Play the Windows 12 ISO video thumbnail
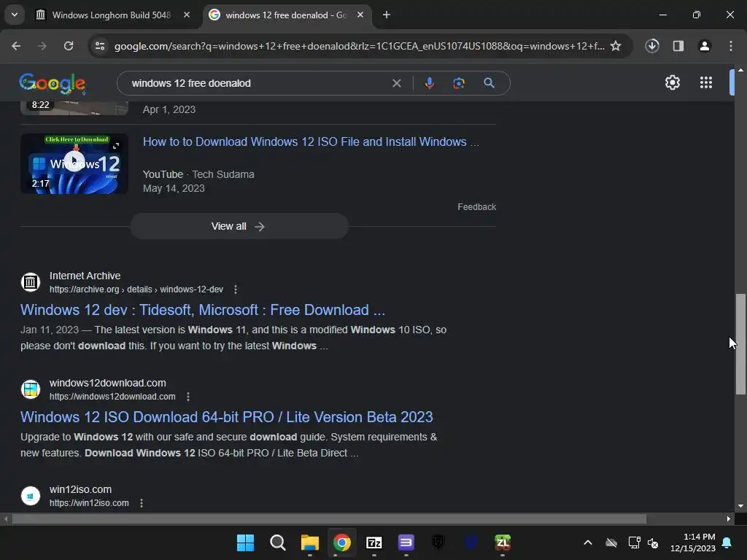The width and height of the screenshot is (747, 560). coord(74,163)
